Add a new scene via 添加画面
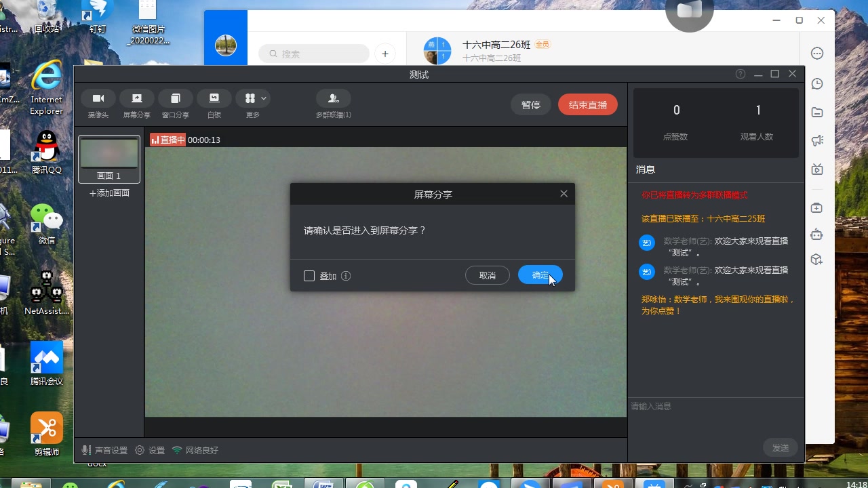868x488 pixels. pyautogui.click(x=109, y=193)
